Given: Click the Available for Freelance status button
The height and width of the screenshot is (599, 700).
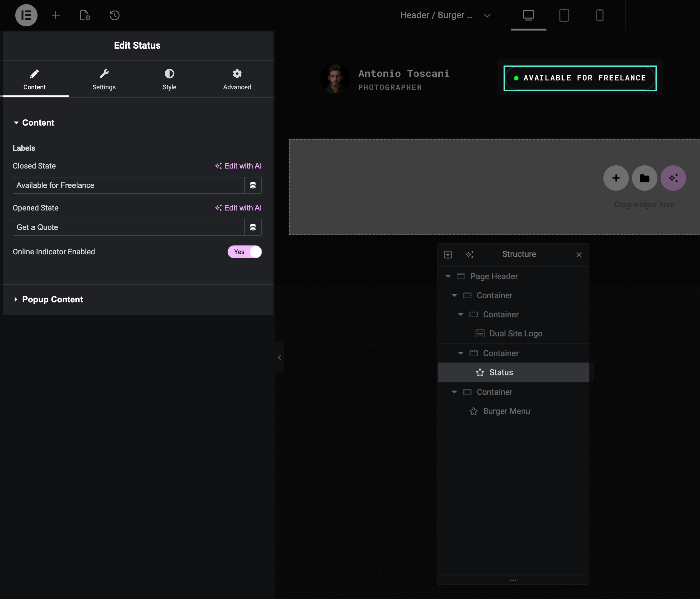Looking at the screenshot, I should pyautogui.click(x=580, y=78).
